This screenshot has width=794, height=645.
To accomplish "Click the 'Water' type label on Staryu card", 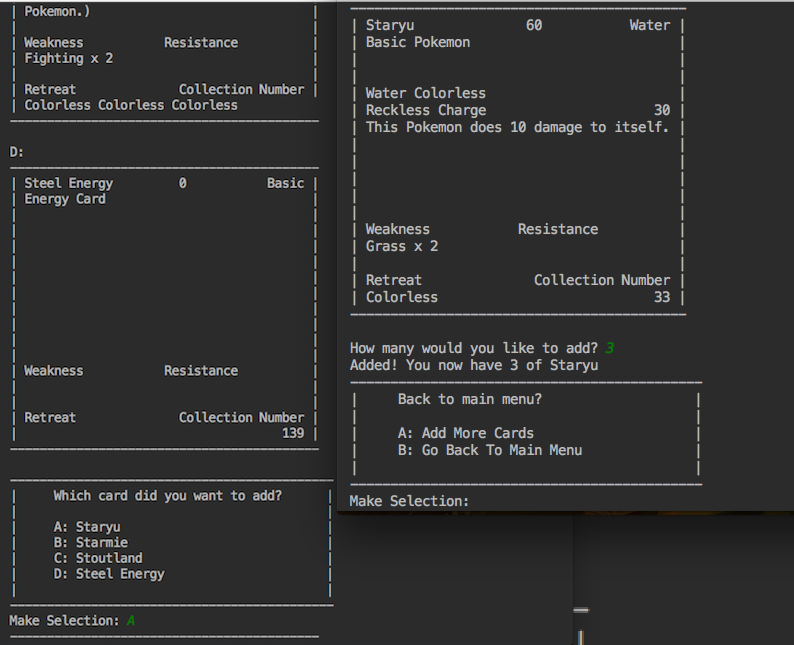I will tap(650, 25).
